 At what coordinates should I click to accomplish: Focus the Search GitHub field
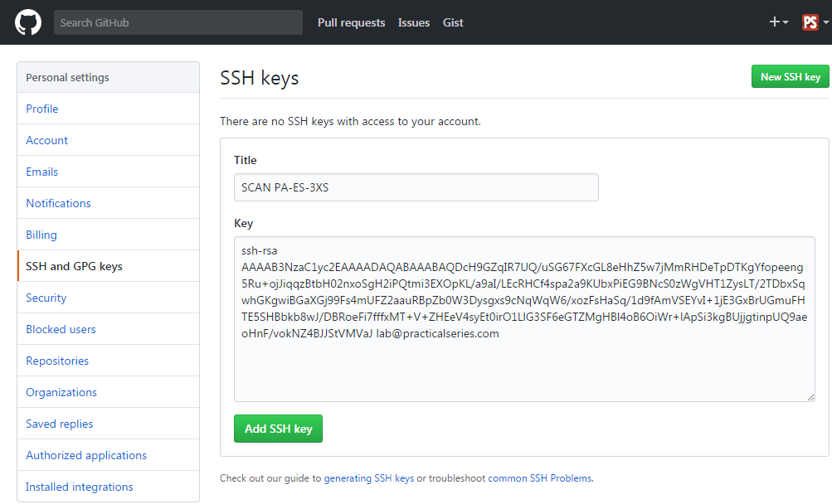coord(178,22)
